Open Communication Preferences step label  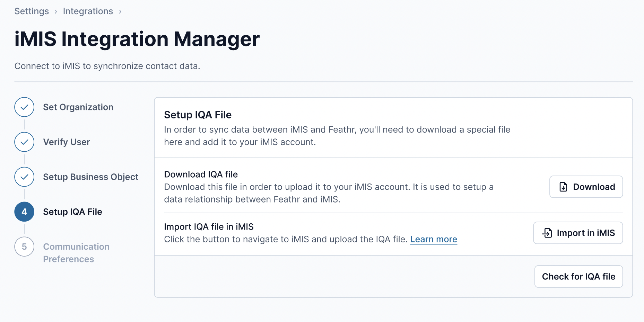tap(76, 253)
